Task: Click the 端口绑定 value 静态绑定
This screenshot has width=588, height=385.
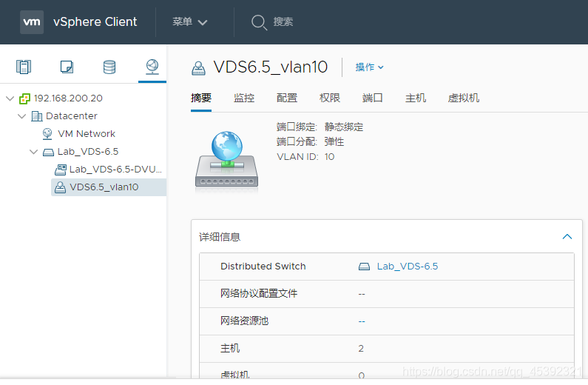Action: click(344, 127)
